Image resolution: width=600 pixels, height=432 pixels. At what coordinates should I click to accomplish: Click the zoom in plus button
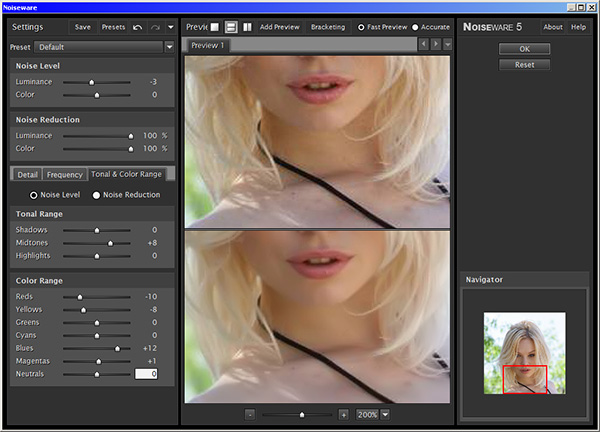click(343, 414)
